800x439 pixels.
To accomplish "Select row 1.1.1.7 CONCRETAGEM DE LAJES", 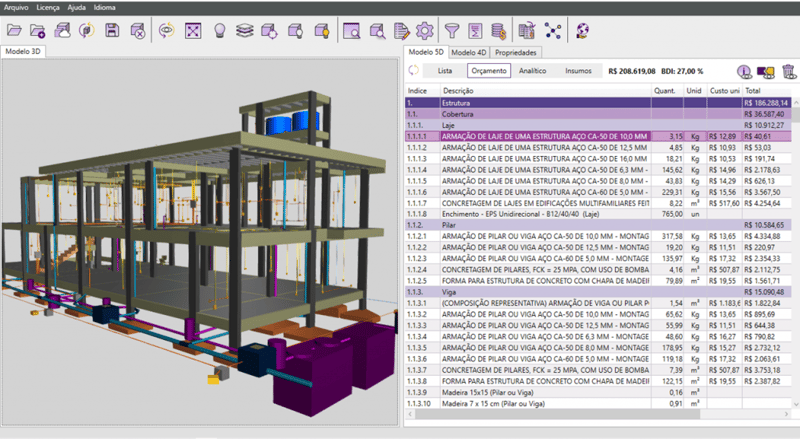I will coord(598,203).
